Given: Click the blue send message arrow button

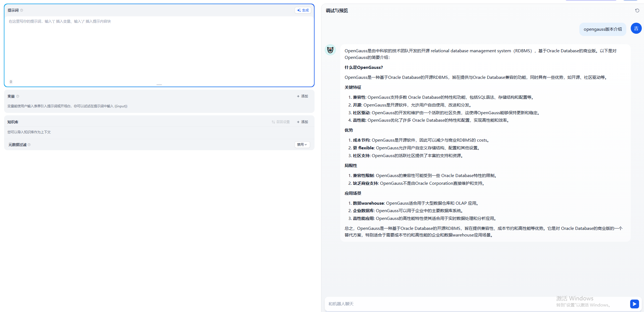Looking at the screenshot, I should click(634, 304).
